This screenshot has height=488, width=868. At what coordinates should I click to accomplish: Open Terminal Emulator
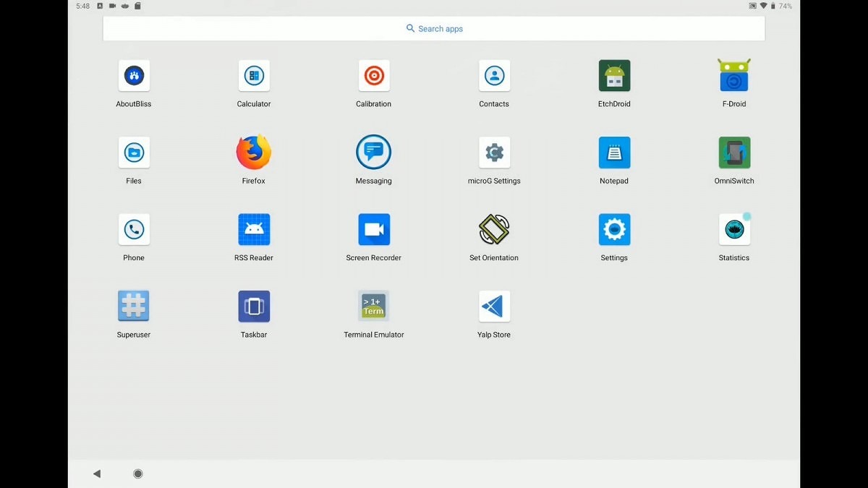tap(373, 306)
